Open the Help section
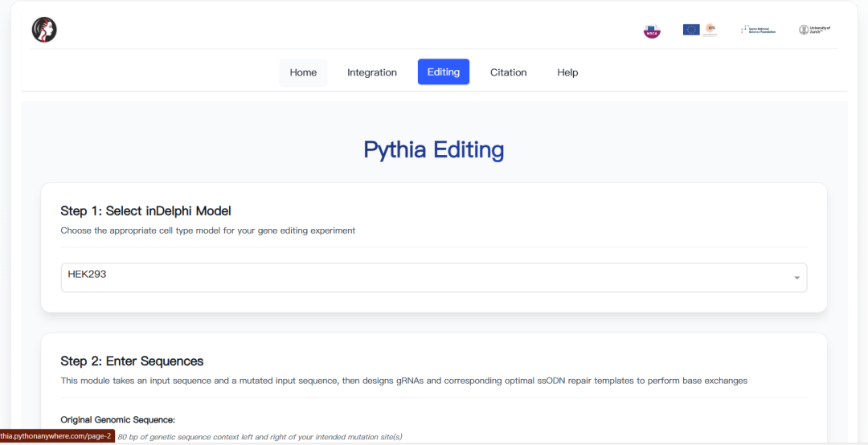This screenshot has width=868, height=445. (x=567, y=72)
